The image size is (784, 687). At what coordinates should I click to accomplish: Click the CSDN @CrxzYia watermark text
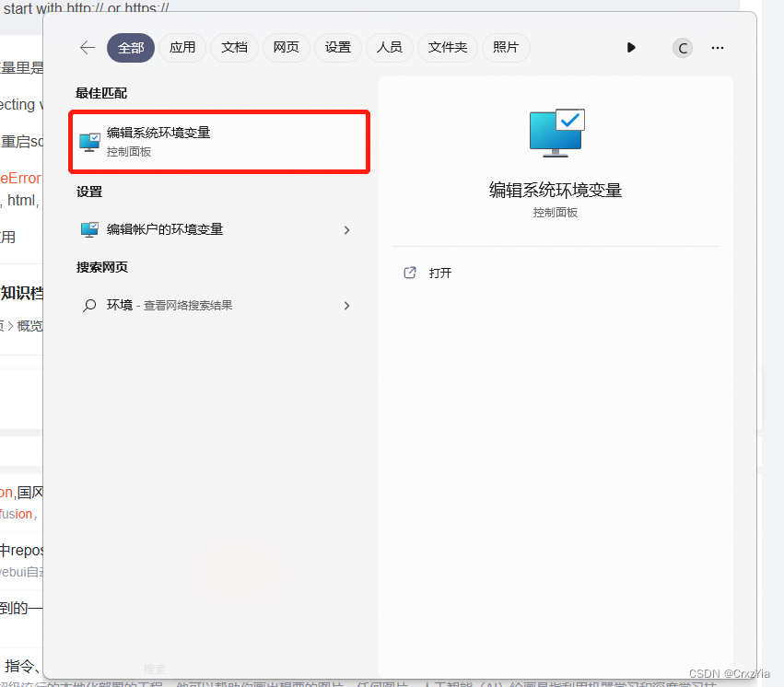pyautogui.click(x=731, y=674)
